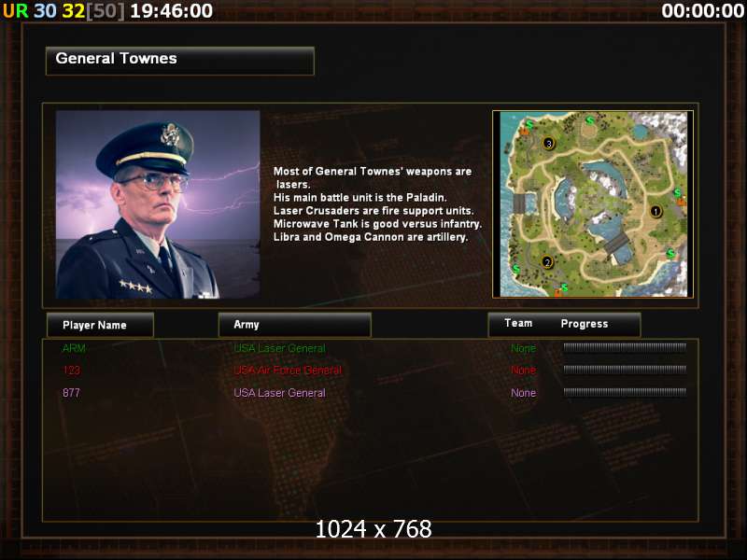Click the green supply icon left of marker 2
Screen dimensions: 747x560
515,270
